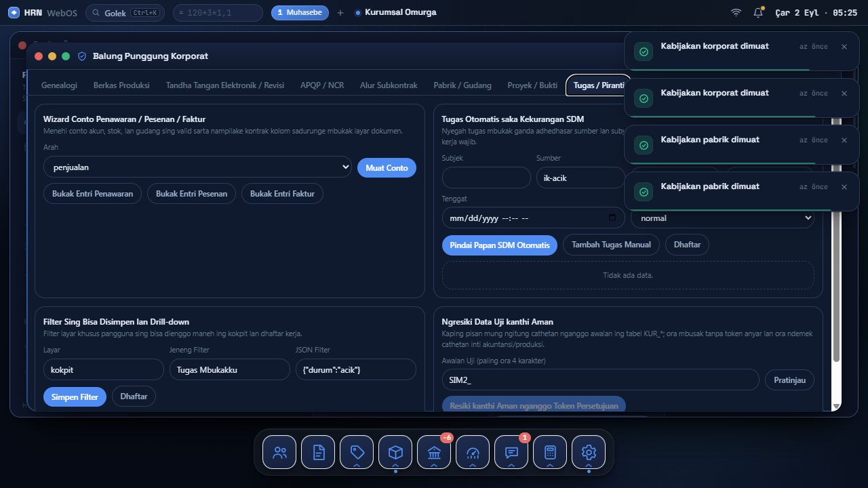Open the document icon in the dock

tap(318, 452)
